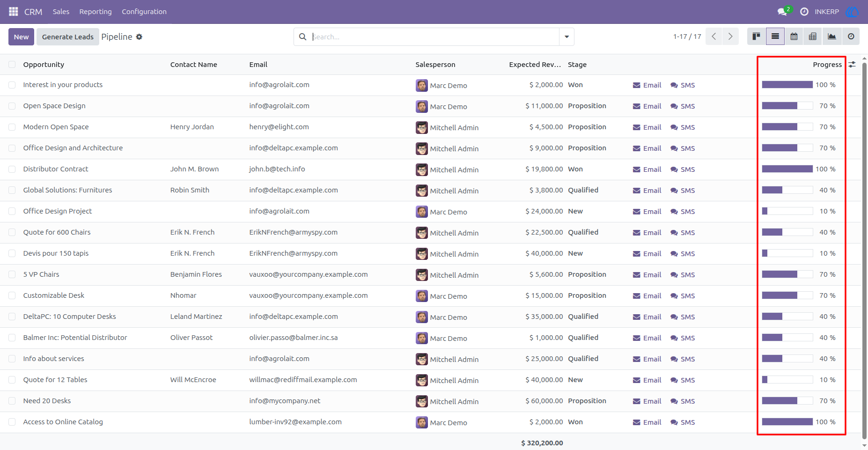Go to next page chevron
The height and width of the screenshot is (450, 868).
pyautogui.click(x=730, y=37)
